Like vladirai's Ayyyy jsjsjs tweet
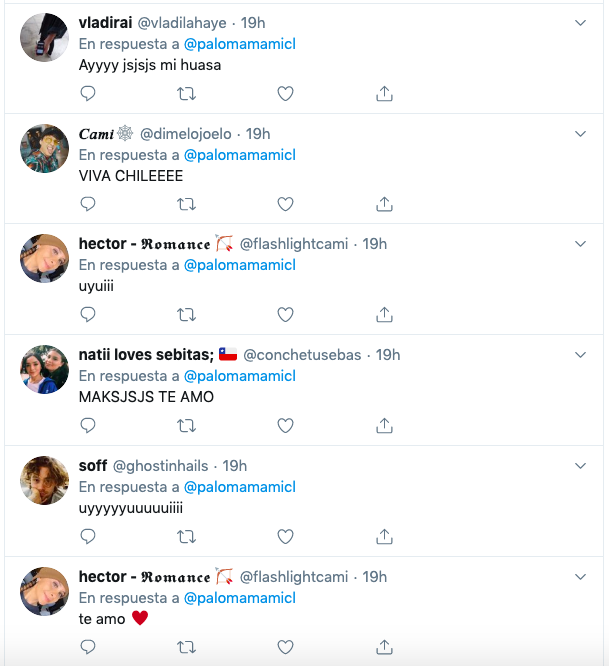This screenshot has width=609, height=666. [x=285, y=93]
